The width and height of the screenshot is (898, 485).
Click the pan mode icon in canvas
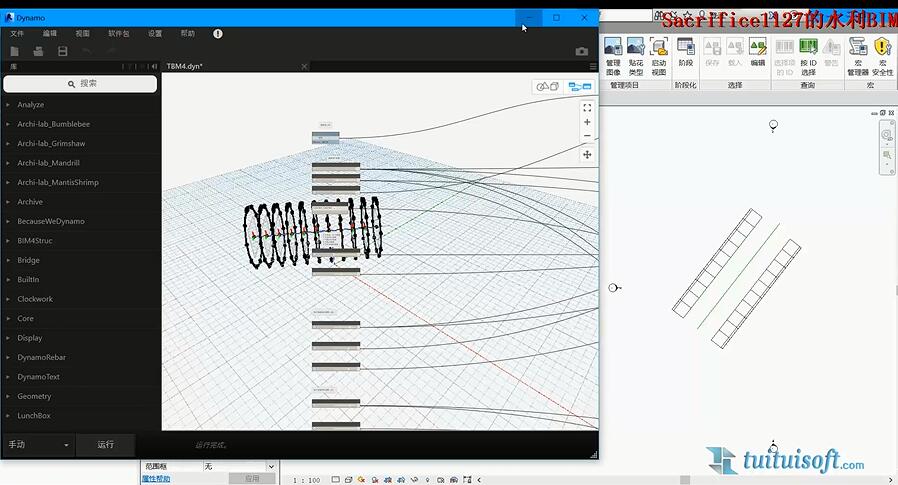pyautogui.click(x=587, y=154)
